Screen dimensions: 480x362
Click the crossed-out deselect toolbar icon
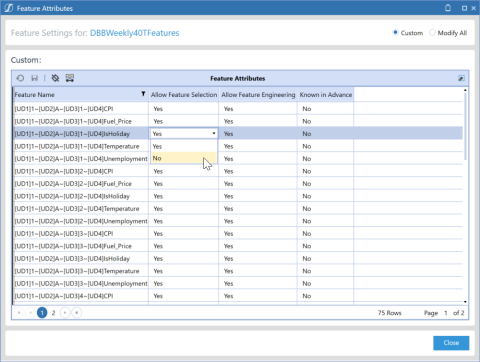tap(55, 78)
